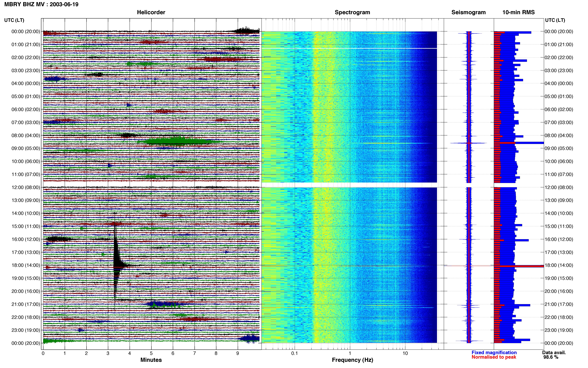Viewport: 588px width, 368px height.
Task: Click the red line in spectrogram near 18:00
Action: point(349,266)
